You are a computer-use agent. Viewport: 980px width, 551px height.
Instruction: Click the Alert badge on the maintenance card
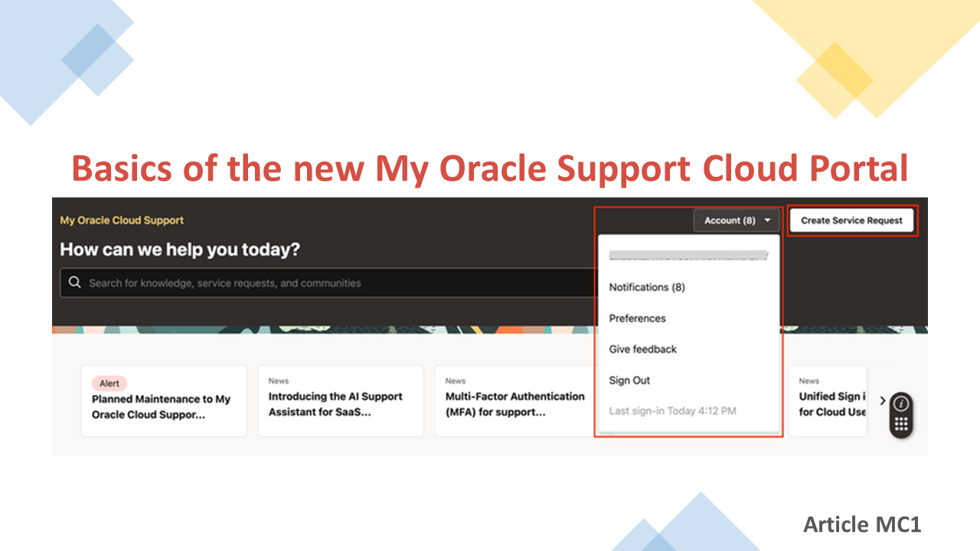[x=109, y=383]
